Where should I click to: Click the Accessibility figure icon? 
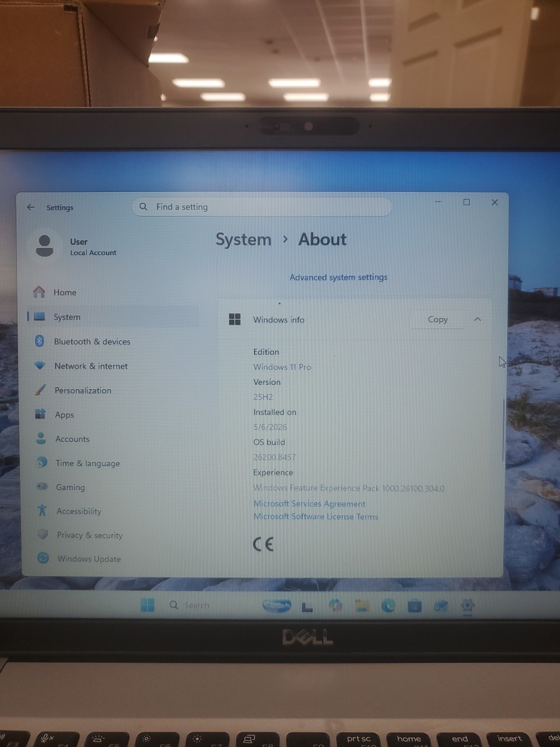43,510
